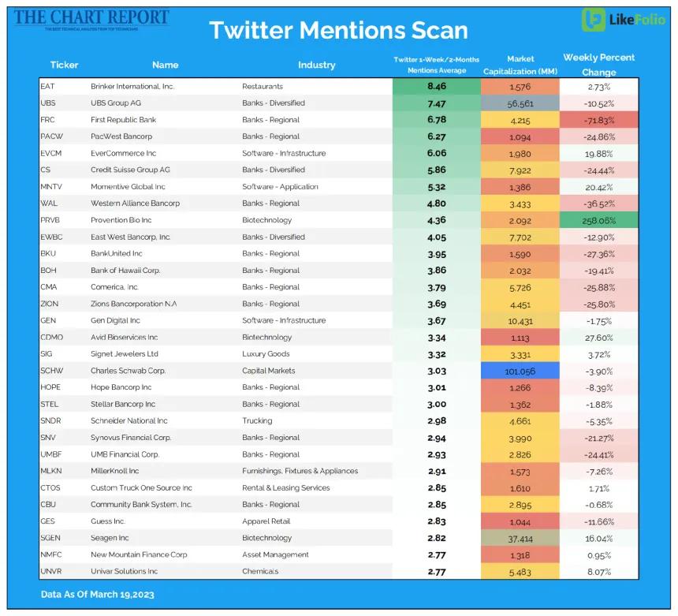Select the Ticker column header
Screen dimensions: 678x616
pyautogui.click(x=64, y=65)
